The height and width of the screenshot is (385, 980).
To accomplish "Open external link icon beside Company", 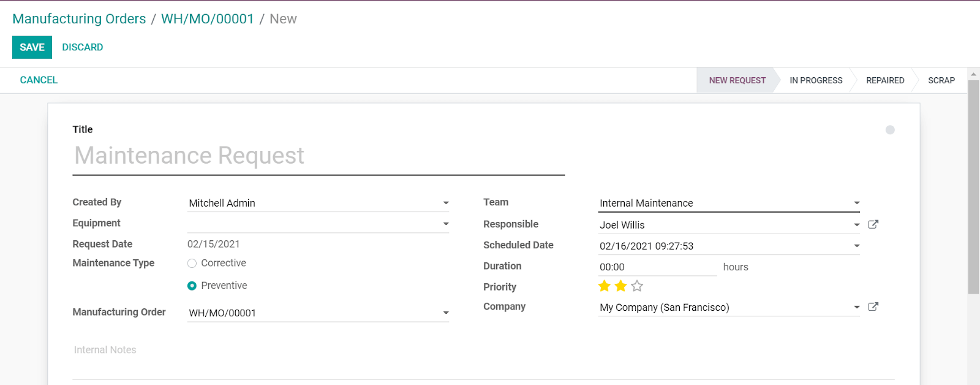I will [x=873, y=307].
